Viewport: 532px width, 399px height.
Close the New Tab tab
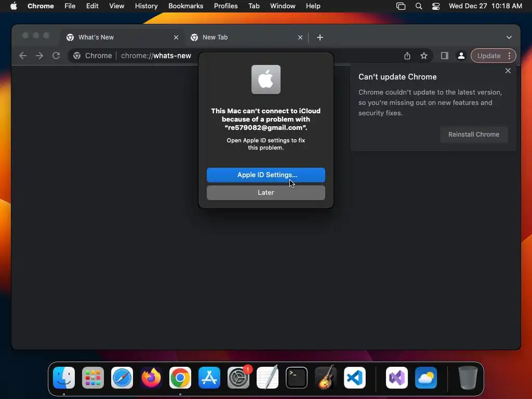click(300, 37)
